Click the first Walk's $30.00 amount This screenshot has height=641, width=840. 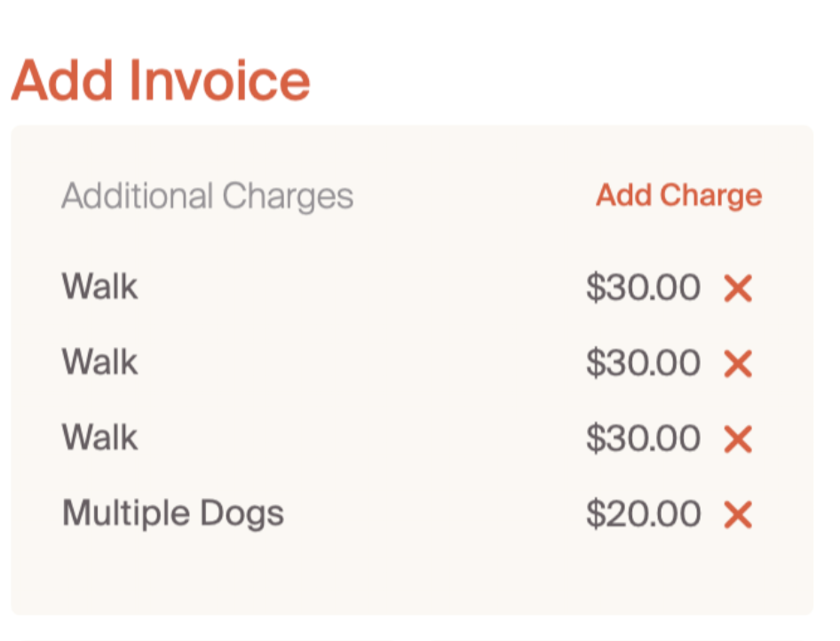pos(643,289)
